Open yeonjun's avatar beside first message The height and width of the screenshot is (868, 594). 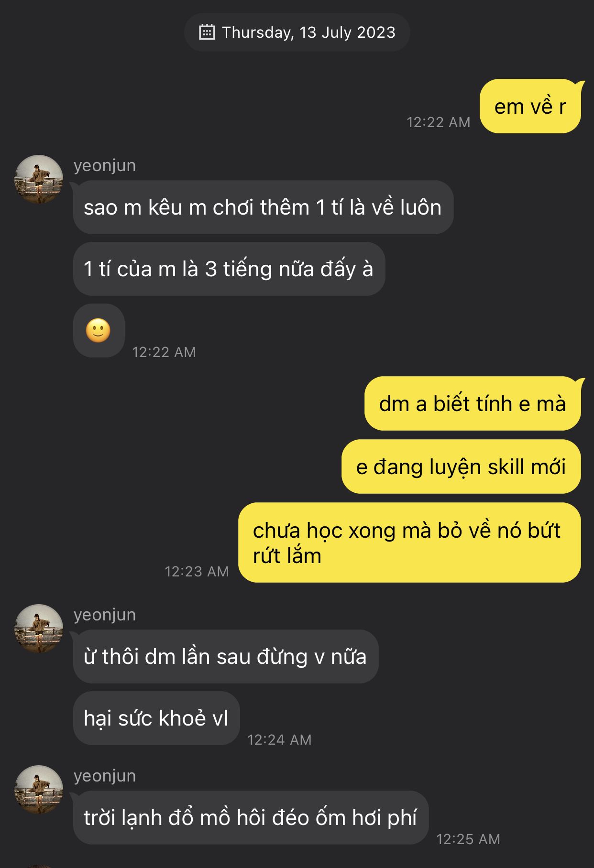(39, 179)
